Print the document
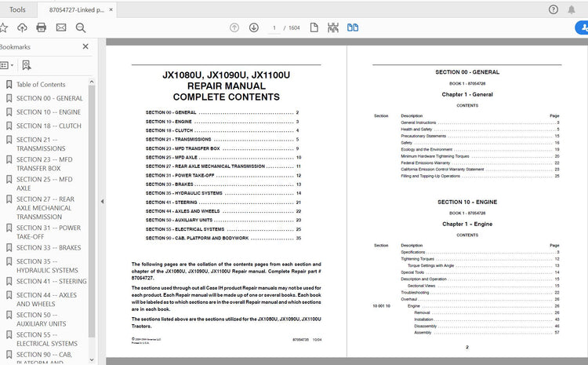Image resolution: width=588 pixels, height=365 pixels. tap(42, 27)
